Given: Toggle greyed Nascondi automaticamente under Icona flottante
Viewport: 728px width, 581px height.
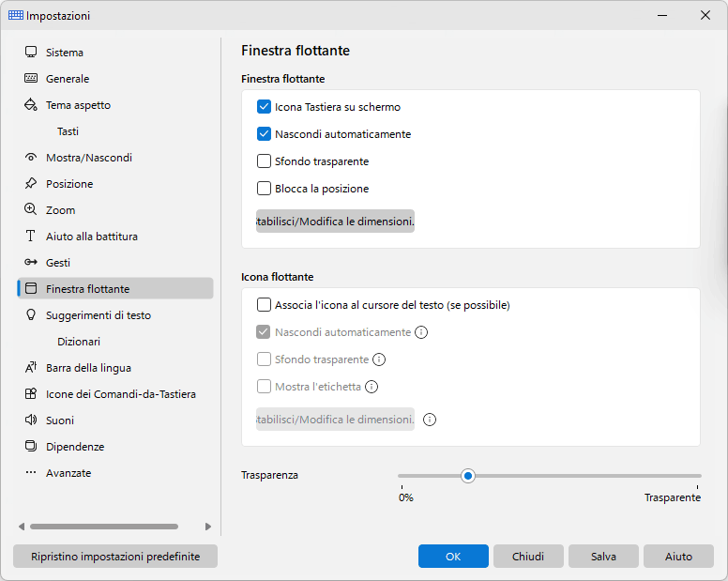Looking at the screenshot, I should click(264, 332).
